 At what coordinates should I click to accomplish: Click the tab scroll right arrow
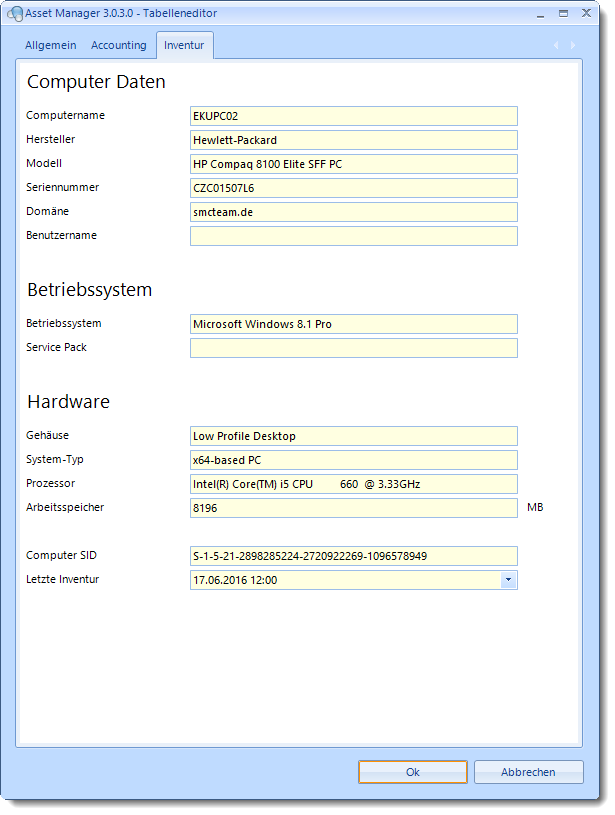click(573, 45)
